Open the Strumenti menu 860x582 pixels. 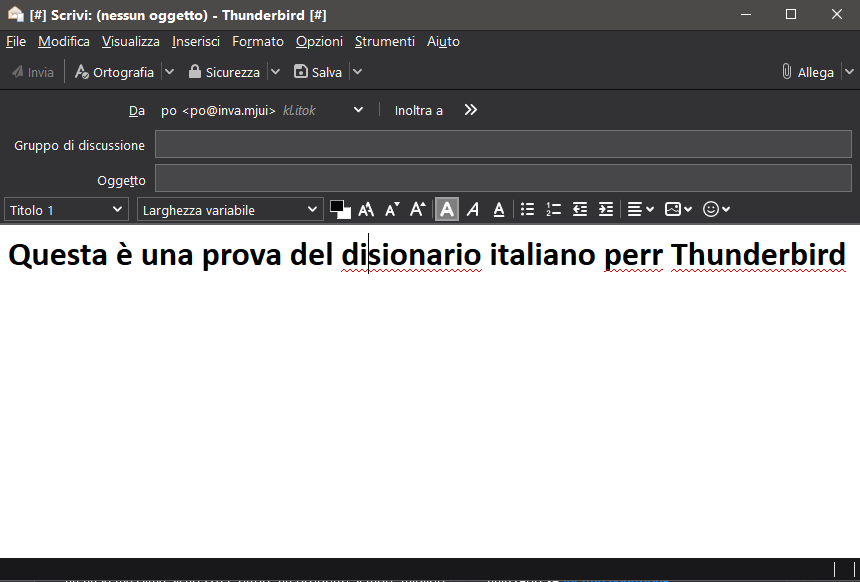coord(384,42)
